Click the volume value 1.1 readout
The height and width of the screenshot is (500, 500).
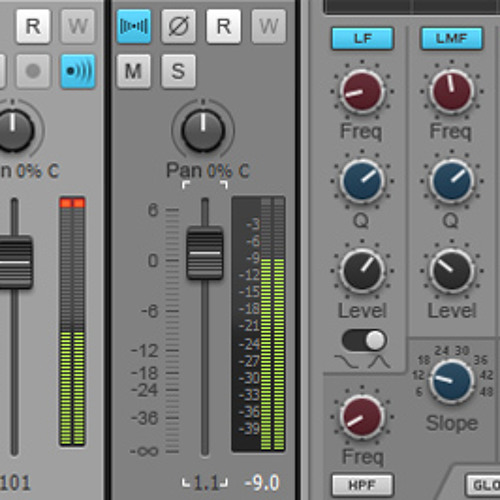205,483
